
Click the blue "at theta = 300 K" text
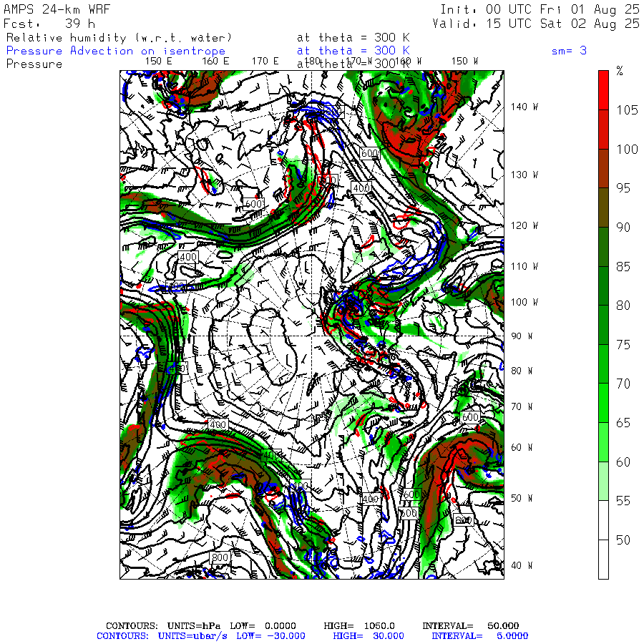tap(353, 51)
